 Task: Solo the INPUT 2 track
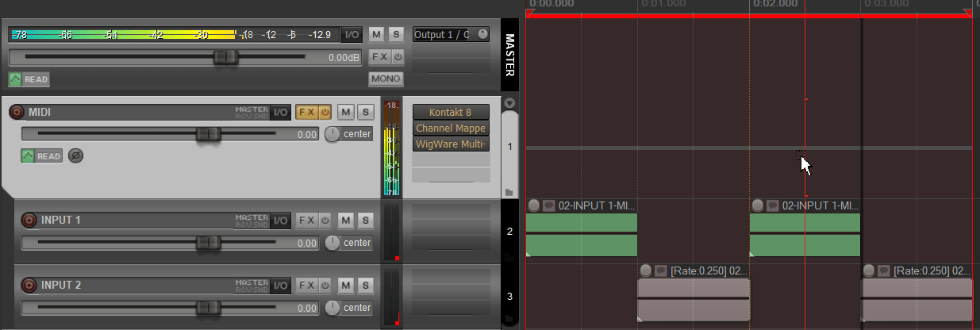click(365, 285)
